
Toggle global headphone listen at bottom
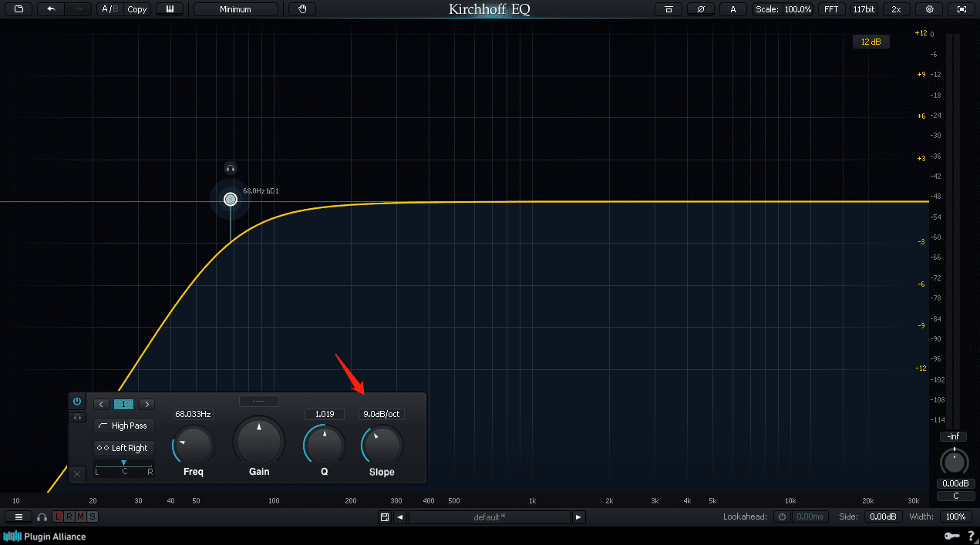coord(42,517)
